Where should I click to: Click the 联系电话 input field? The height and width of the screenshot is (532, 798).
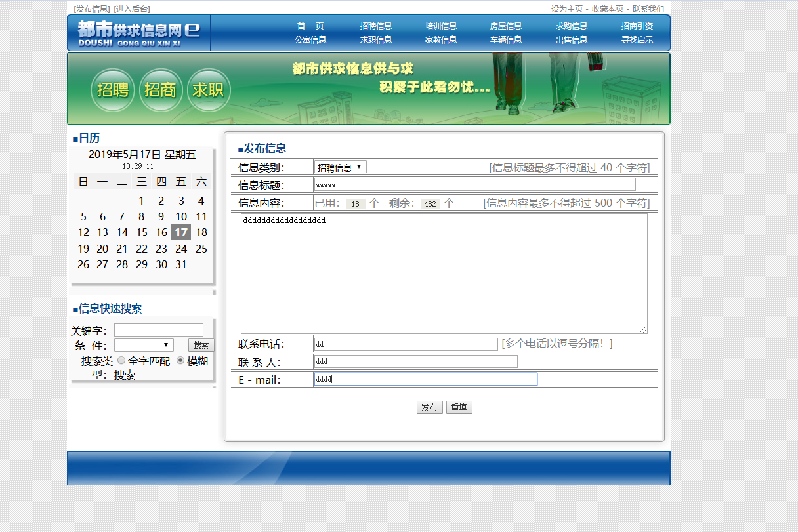point(406,344)
